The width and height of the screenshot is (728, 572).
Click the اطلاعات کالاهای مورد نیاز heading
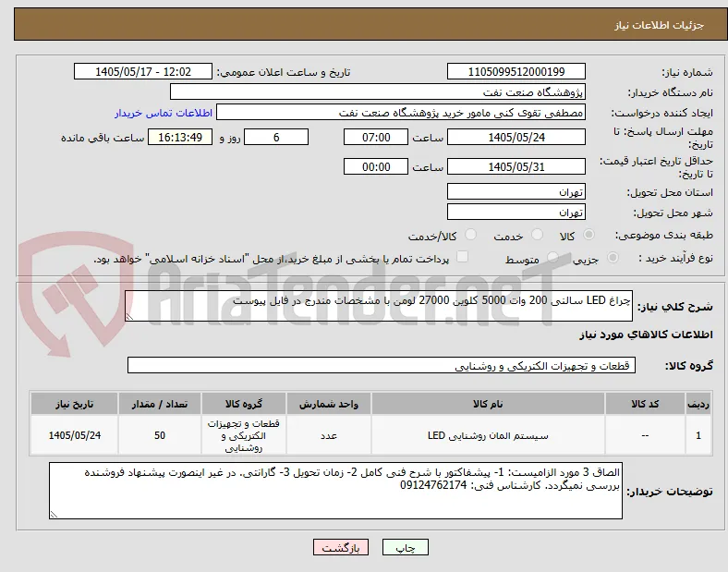646,335
